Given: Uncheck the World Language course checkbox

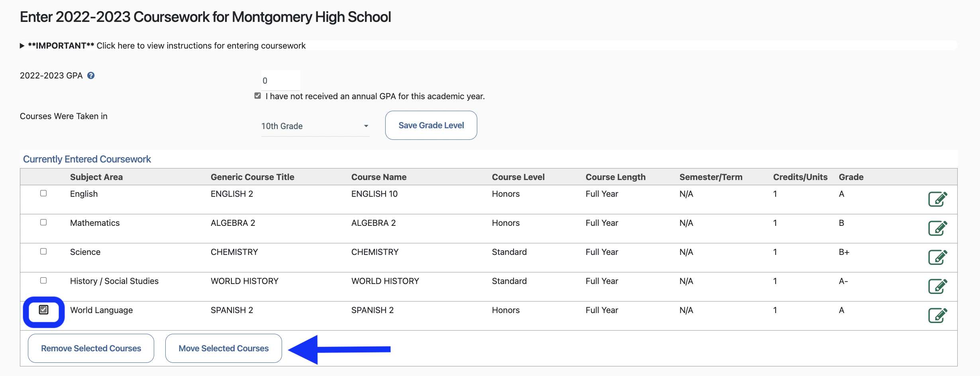Looking at the screenshot, I should (44, 309).
